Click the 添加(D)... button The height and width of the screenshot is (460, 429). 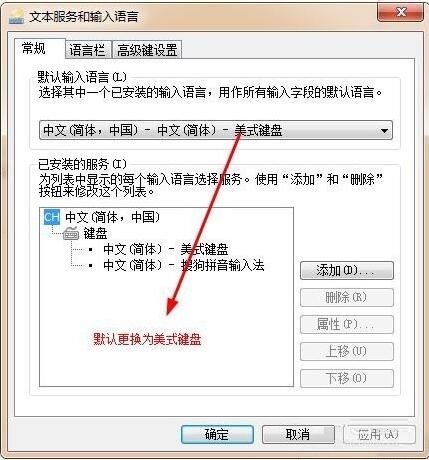(347, 271)
